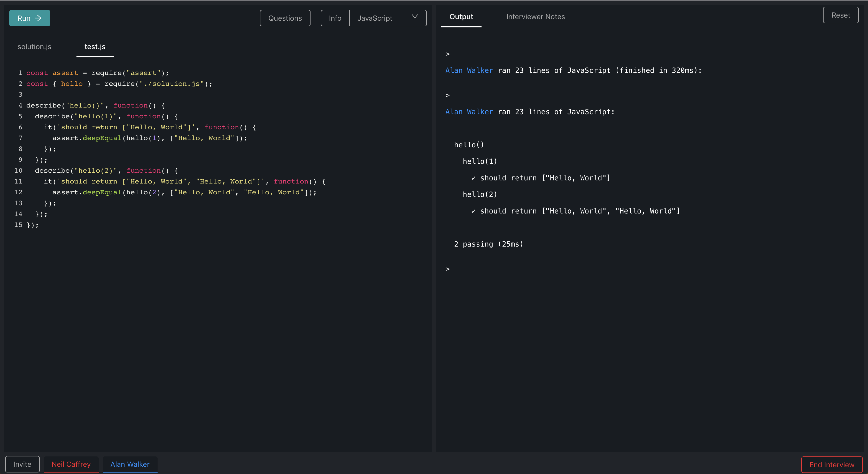
Task: Click line 2 requiring ./solution.js
Action: click(119, 83)
